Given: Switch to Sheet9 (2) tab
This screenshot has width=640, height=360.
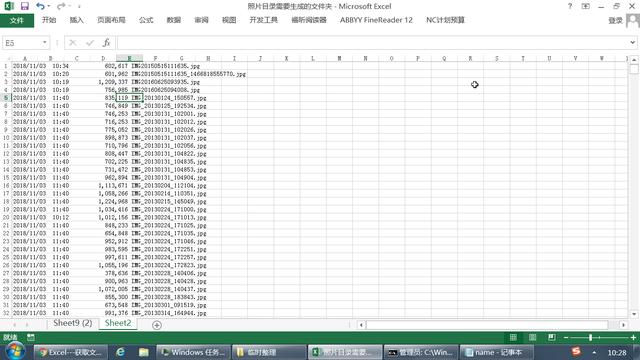Looking at the screenshot, I should (x=72, y=323).
